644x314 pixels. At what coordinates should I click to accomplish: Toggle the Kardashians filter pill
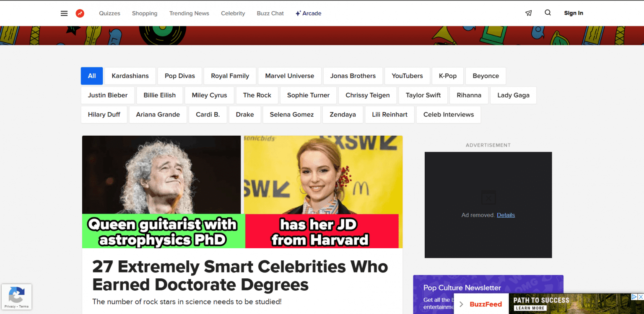[x=130, y=76]
